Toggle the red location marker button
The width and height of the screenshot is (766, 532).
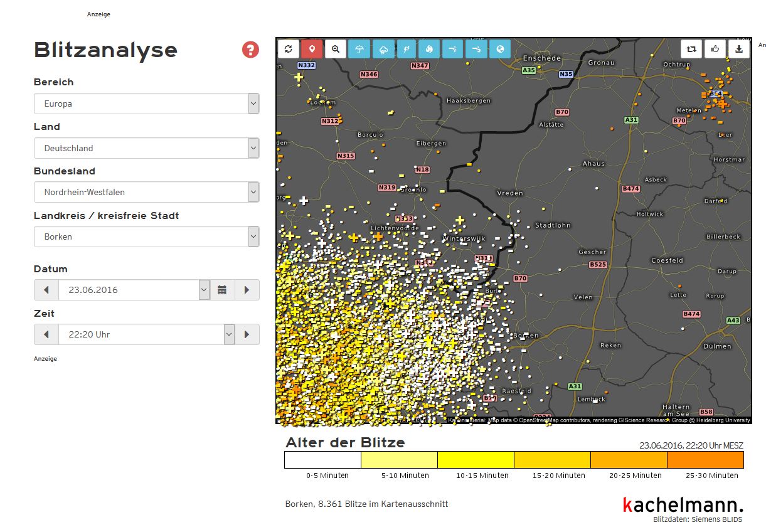tap(312, 48)
